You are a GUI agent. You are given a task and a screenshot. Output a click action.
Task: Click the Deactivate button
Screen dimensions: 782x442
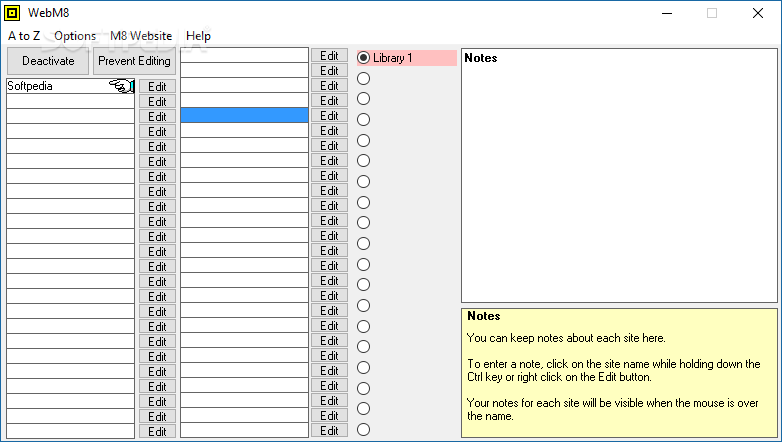[48, 61]
